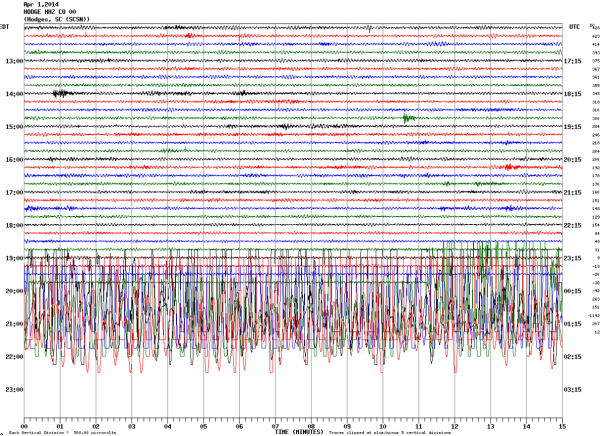
Task: Select the Apr 1, 2014 date text
Action: [39, 4]
